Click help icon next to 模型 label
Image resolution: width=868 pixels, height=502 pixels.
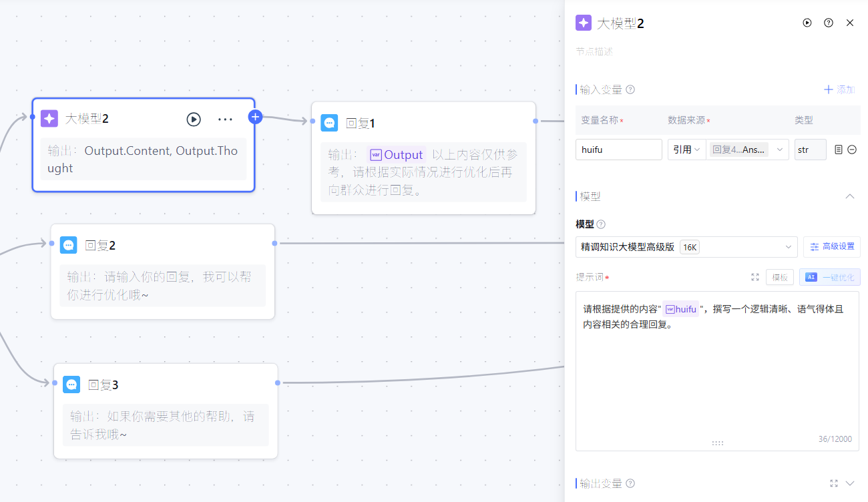click(x=601, y=224)
